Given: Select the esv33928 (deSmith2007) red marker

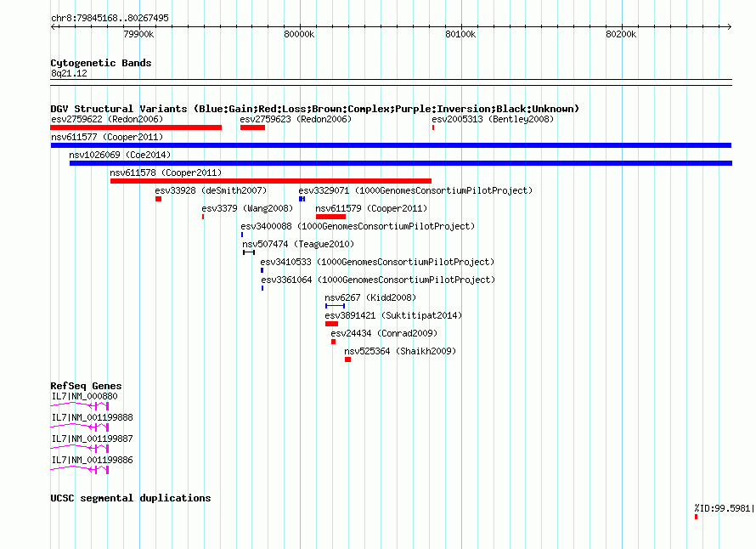Looking at the screenshot, I should [158, 199].
